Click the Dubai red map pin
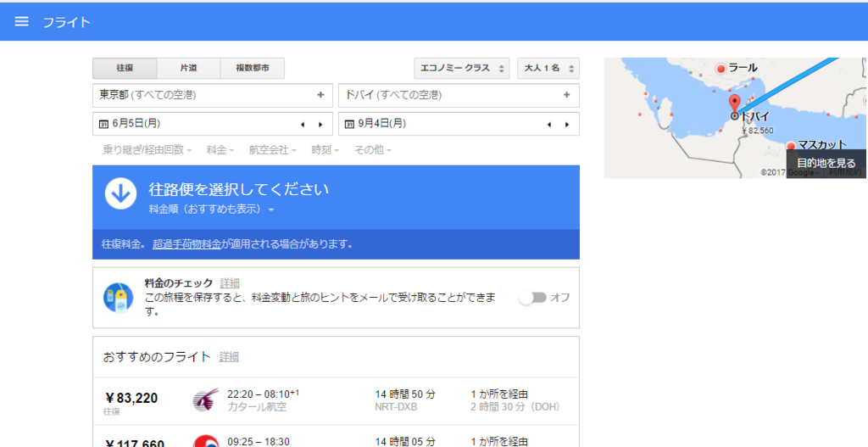 point(735,104)
